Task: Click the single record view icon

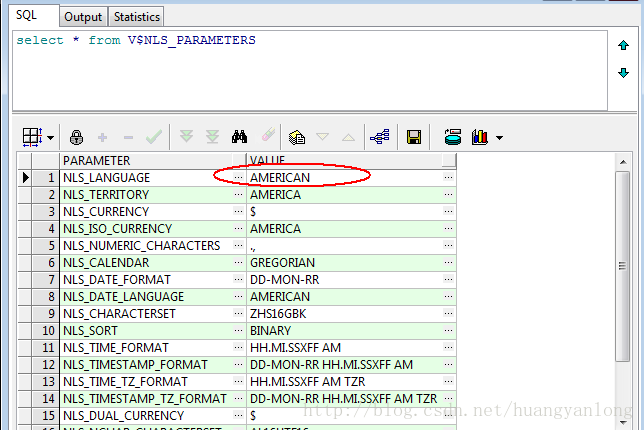Action: pos(297,137)
